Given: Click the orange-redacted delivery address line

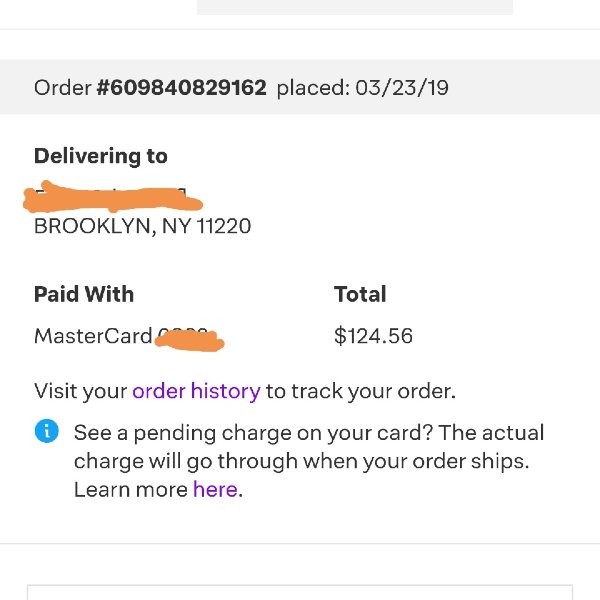Looking at the screenshot, I should point(113,197).
